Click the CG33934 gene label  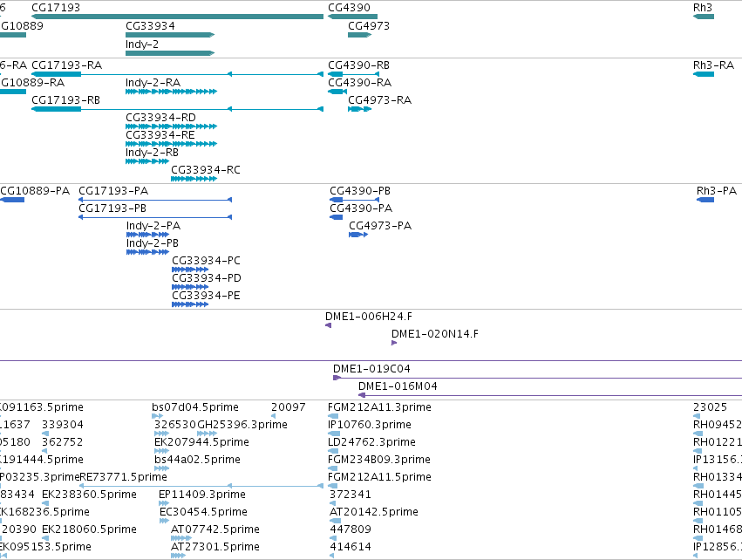[x=150, y=25]
